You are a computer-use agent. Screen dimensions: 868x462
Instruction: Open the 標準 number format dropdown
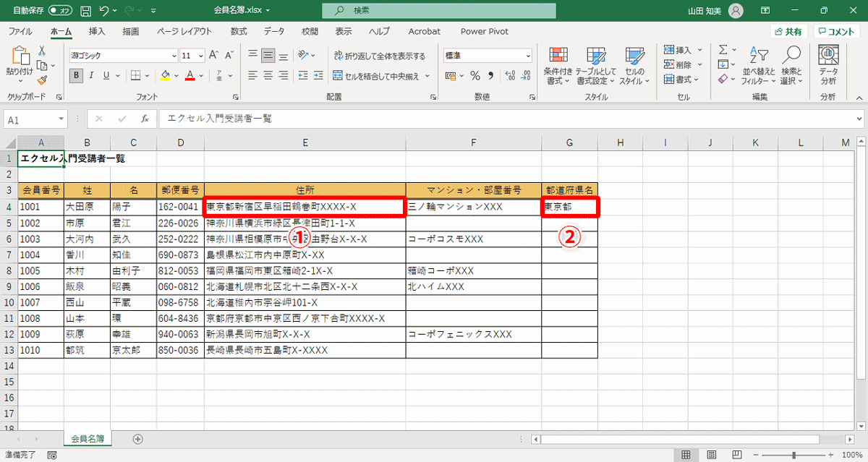coord(527,56)
